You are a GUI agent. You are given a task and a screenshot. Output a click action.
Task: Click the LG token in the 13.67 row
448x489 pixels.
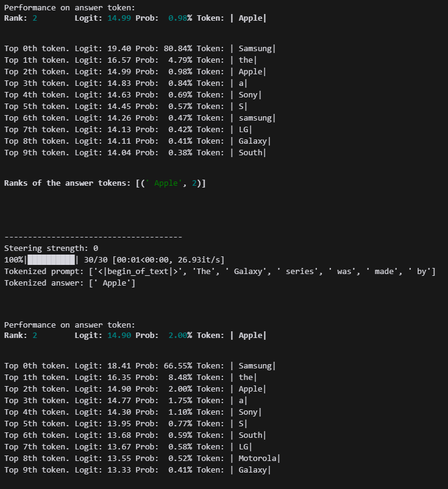(244, 446)
